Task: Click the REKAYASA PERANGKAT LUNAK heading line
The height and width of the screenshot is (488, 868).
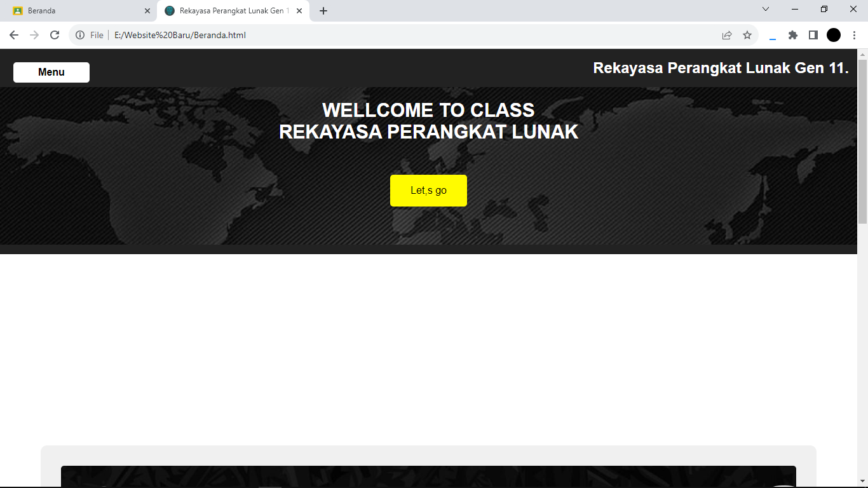Action: pyautogui.click(x=429, y=132)
